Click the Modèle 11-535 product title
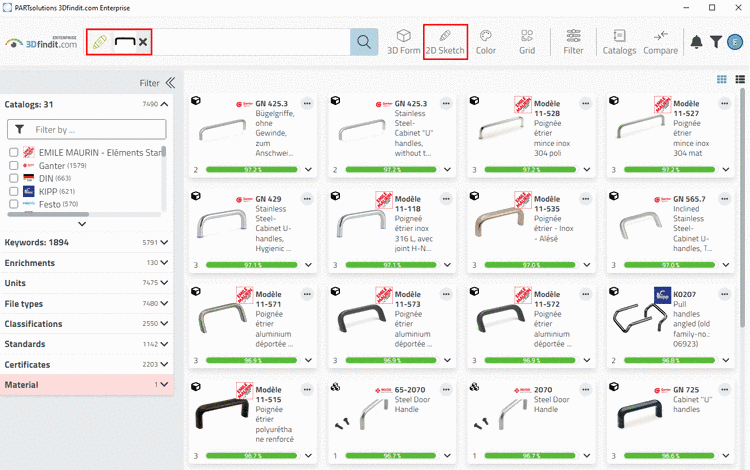This screenshot has height=470, width=750. point(547,204)
